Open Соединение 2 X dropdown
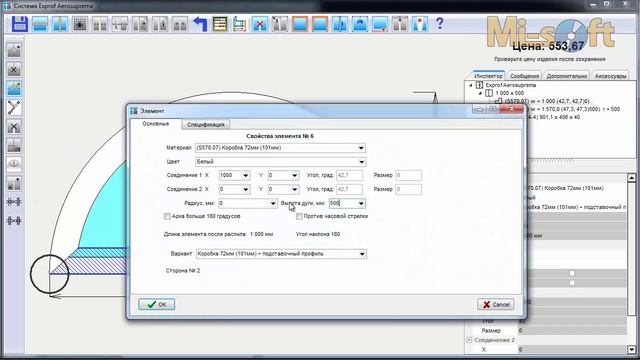This screenshot has height=360, width=640. (245, 189)
